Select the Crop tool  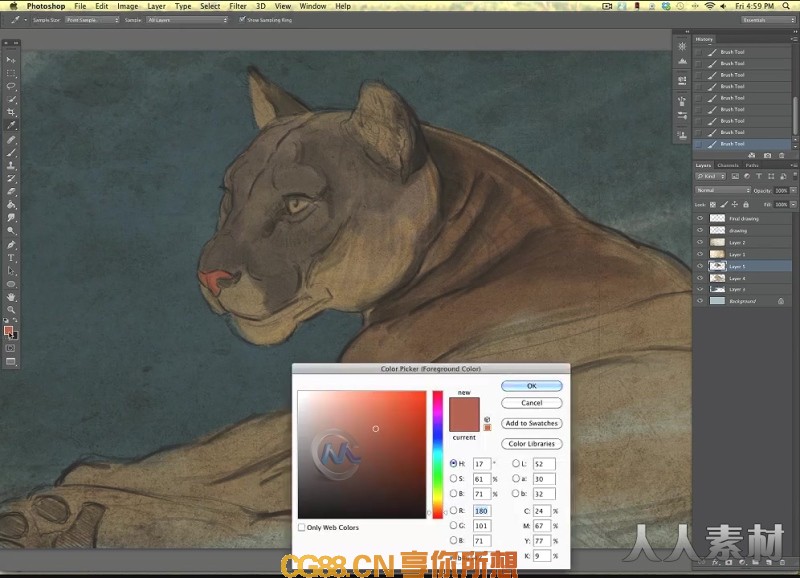[11, 112]
